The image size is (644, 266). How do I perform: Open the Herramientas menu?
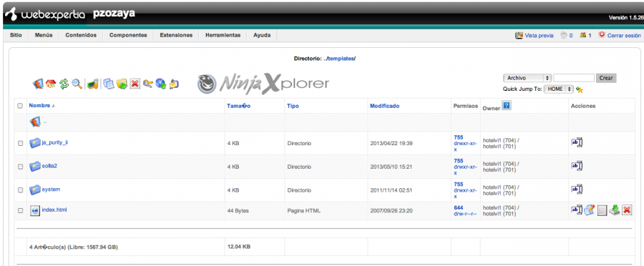(x=223, y=35)
